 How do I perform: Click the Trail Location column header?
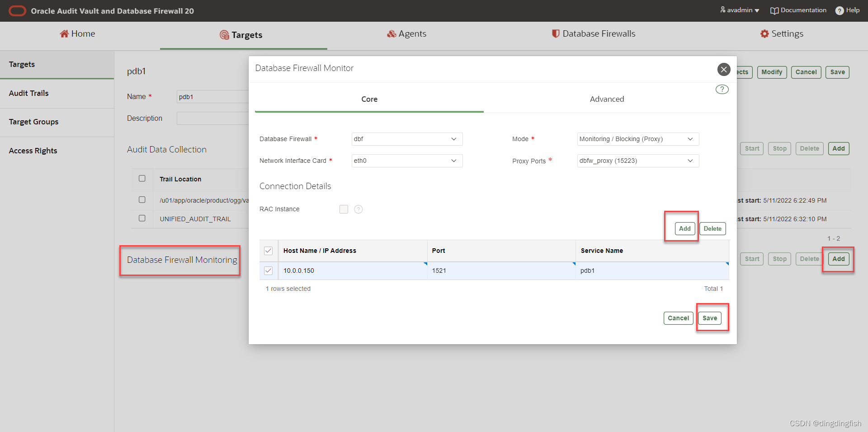click(x=180, y=179)
